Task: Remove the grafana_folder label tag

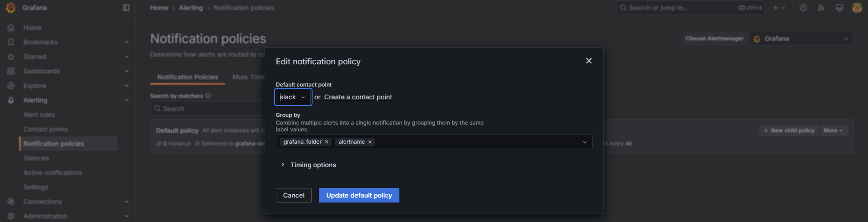Action: (327, 142)
